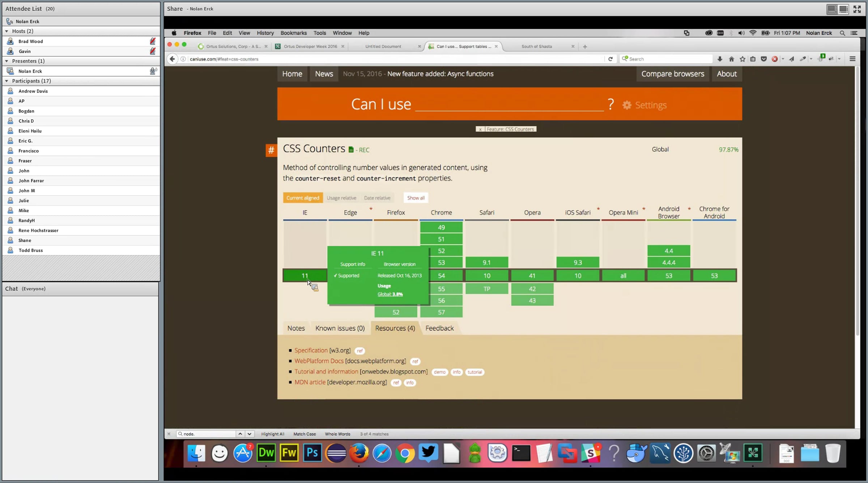This screenshot has width=868, height=483.
Task: Close the Ortus Developer Week 2016 tab
Action: click(x=342, y=46)
